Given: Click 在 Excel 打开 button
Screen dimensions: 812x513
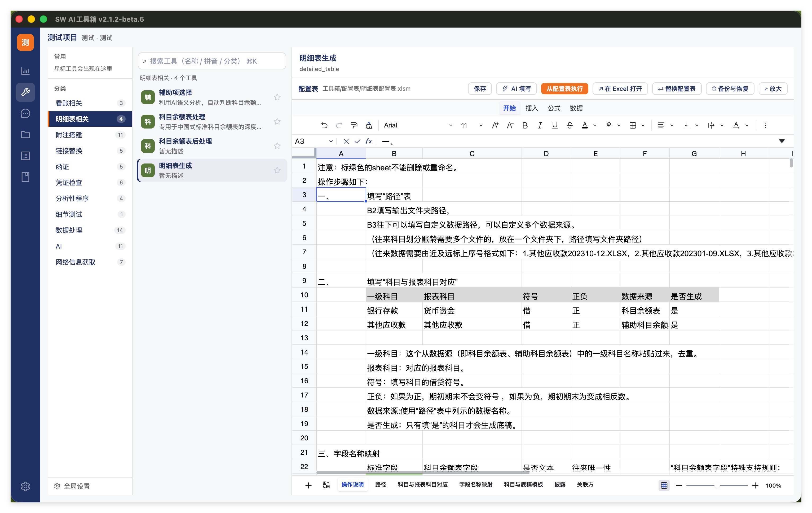Looking at the screenshot, I should tap(620, 89).
